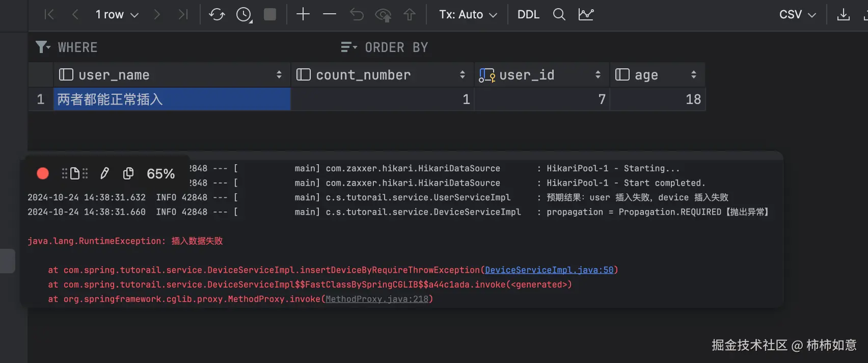This screenshot has width=868, height=363.
Task: Add a new row with plus icon
Action: click(x=303, y=14)
